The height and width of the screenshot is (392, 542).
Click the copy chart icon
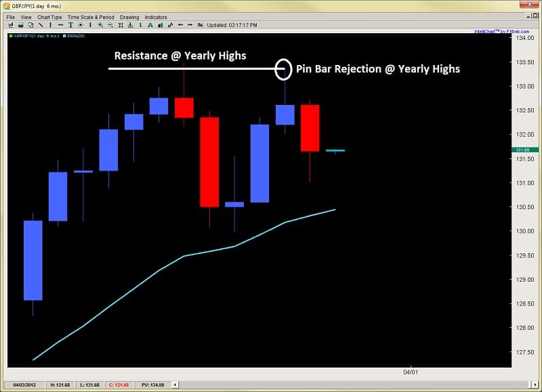click(x=30, y=25)
